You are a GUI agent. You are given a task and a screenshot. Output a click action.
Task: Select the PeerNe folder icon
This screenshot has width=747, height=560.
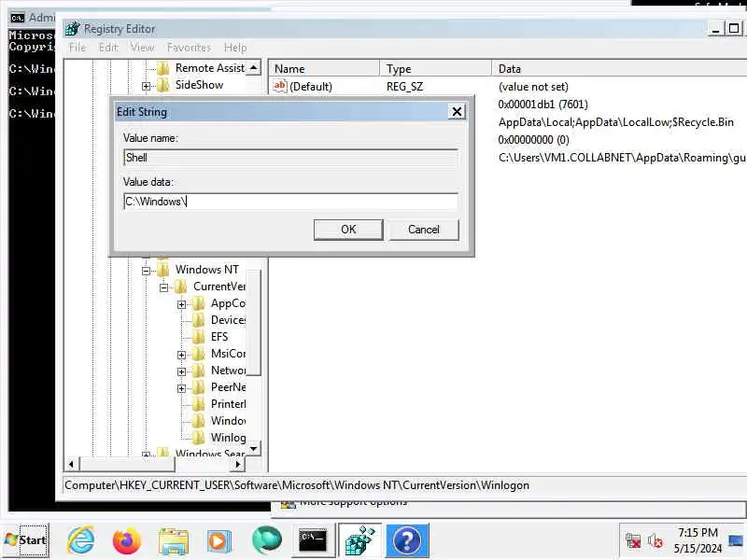(x=199, y=387)
